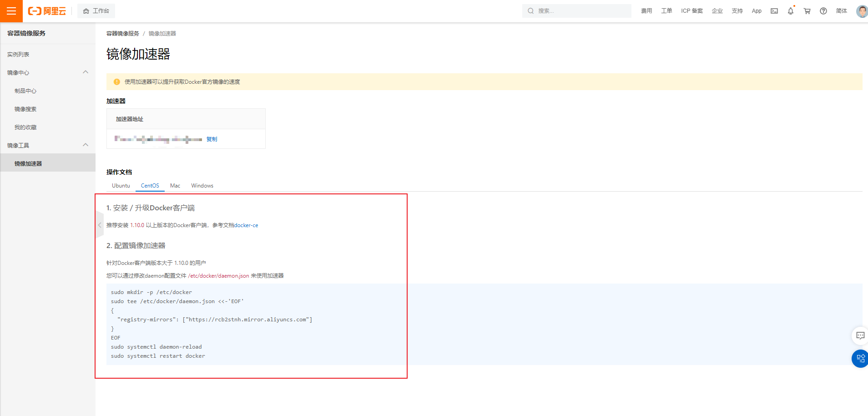Screen dimensions: 868x416
Task: Open the feedback chat floating button
Action: pos(860,336)
